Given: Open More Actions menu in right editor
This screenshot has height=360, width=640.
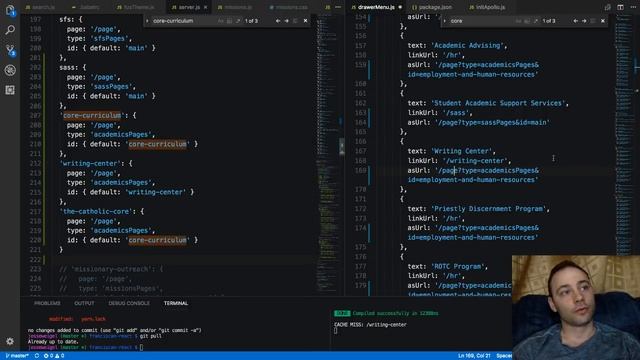Looking at the screenshot, I should [x=633, y=7].
